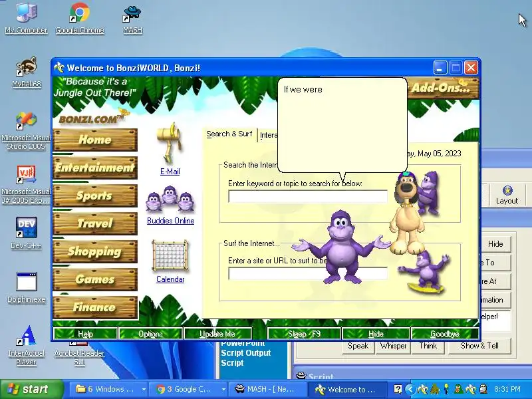Screen dimensions: 532x399
Task: Launch Google Chrome from the desktop
Action: point(80,19)
